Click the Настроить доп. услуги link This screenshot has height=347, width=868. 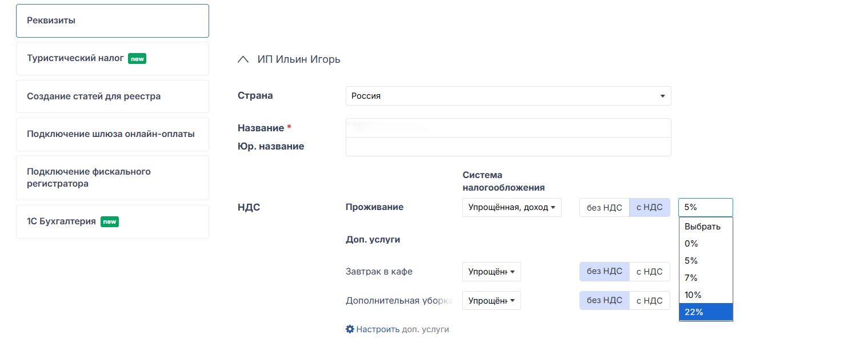click(x=402, y=329)
